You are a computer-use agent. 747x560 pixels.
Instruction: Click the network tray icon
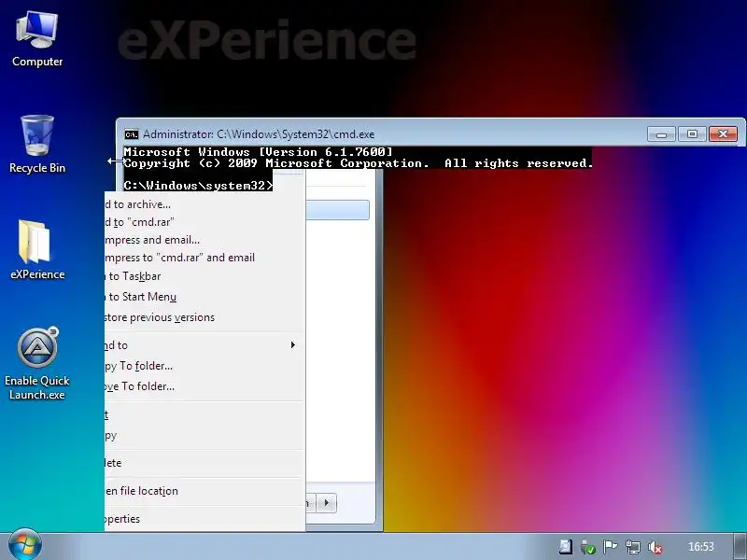(633, 547)
